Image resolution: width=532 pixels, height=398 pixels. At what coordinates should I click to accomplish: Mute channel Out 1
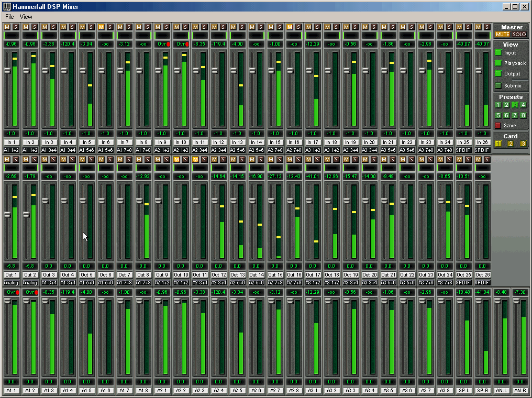pos(7,159)
